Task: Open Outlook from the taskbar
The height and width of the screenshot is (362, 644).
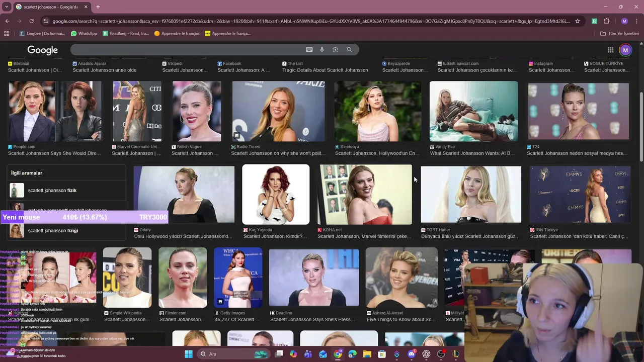Action: pyautogui.click(x=323, y=354)
